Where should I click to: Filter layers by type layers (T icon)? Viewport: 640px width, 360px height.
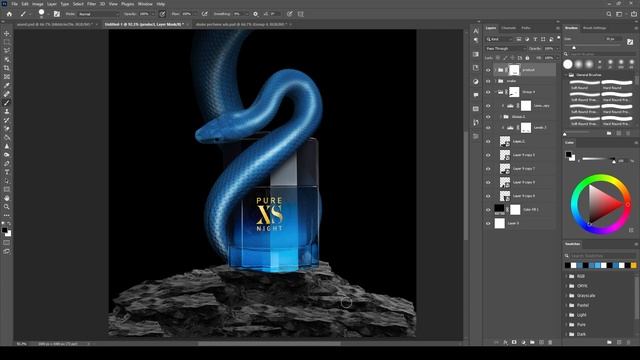pyautogui.click(x=535, y=39)
